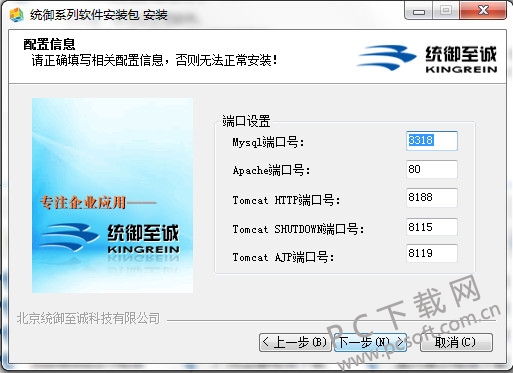Focus the Tomcat AJP端口号 field showing 8119

pos(432,253)
